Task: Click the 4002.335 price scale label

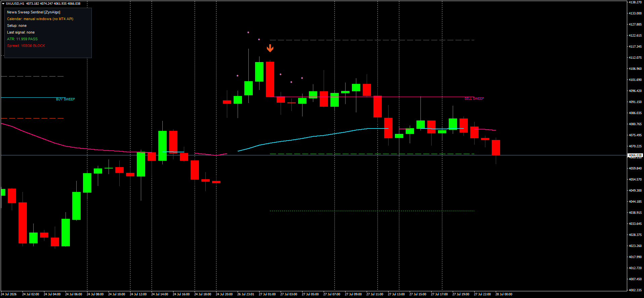Action: point(635,290)
